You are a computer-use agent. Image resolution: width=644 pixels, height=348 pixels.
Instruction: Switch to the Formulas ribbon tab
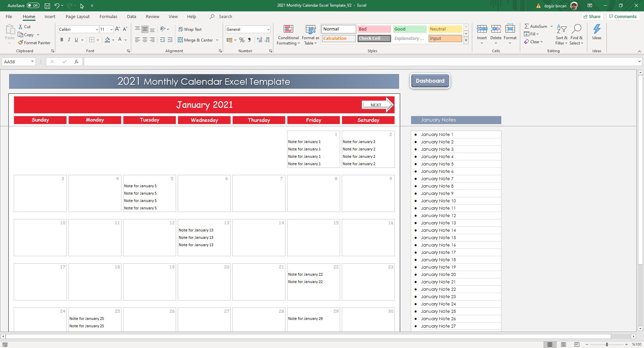(x=108, y=16)
